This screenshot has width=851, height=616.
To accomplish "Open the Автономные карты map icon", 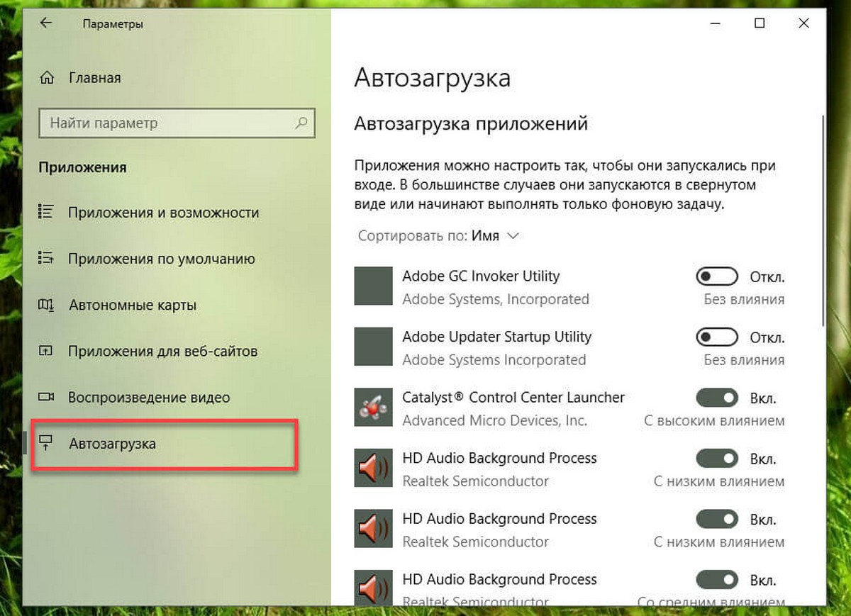I will coord(46,305).
